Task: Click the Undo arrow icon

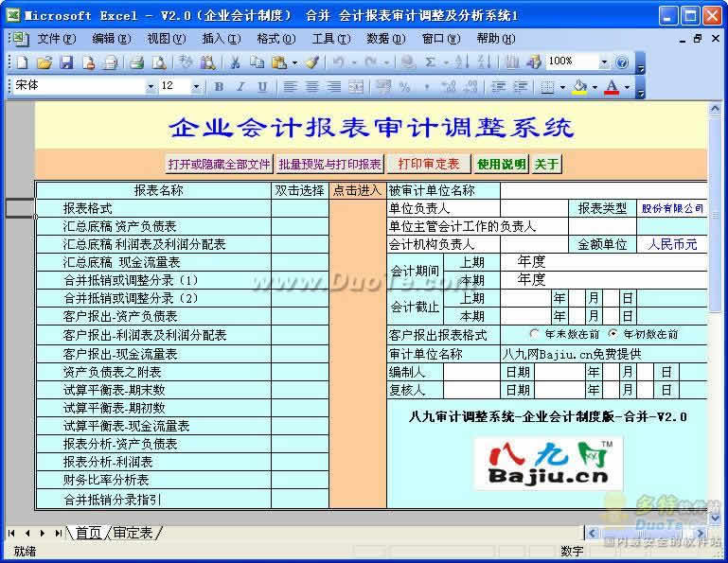Action: (339, 62)
